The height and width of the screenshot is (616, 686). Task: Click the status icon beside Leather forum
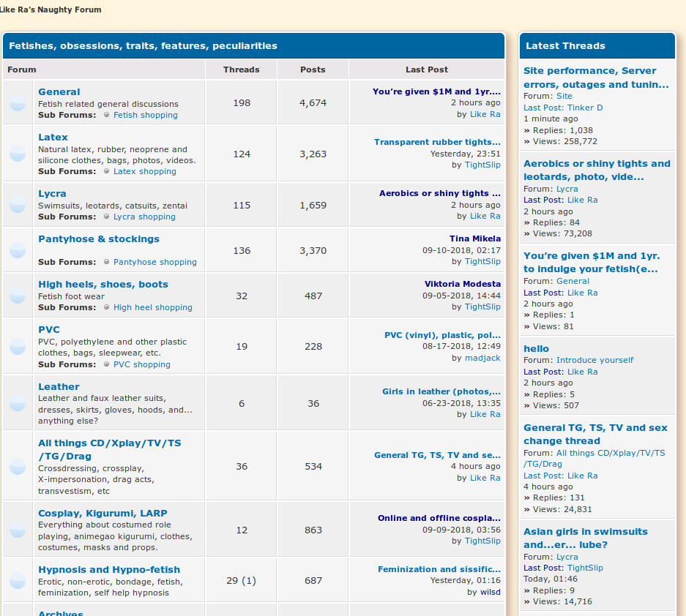click(x=18, y=403)
